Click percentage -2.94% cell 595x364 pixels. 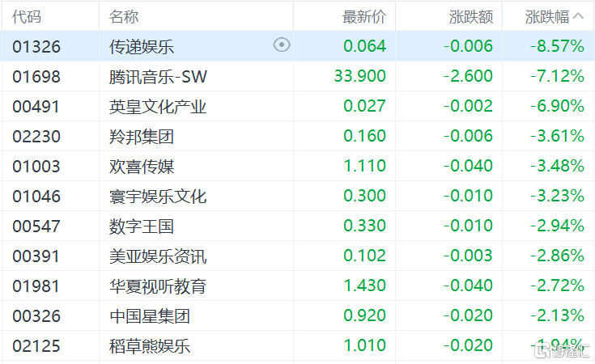tap(557, 226)
